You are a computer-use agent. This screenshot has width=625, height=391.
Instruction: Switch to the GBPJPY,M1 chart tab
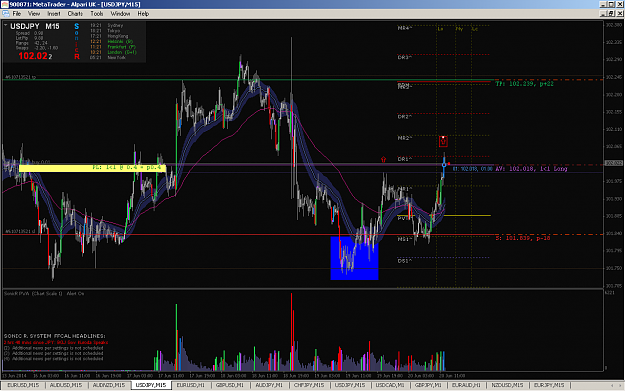click(x=428, y=385)
